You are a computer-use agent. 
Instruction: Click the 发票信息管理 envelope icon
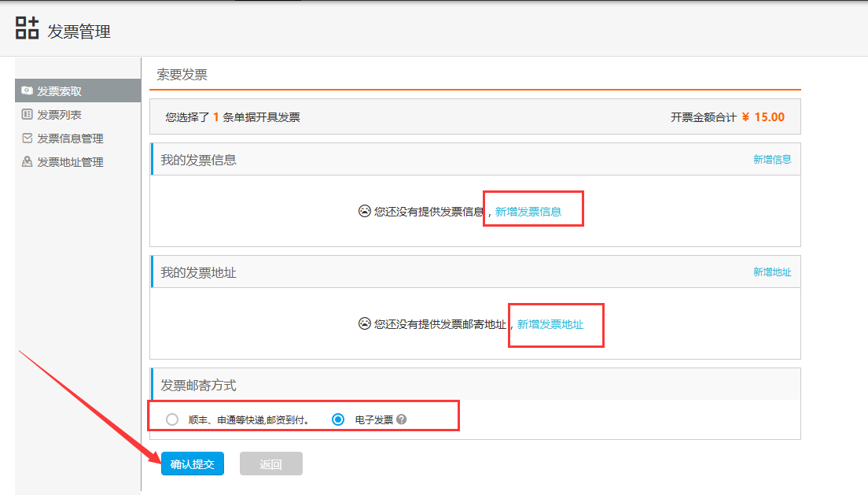tap(25, 138)
